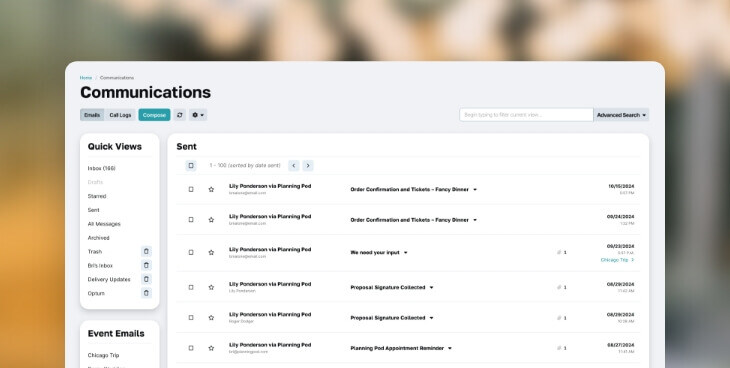The width and height of the screenshot is (730, 368).
Task: Tick checkbox for Roger Dodger Proposal Signature email
Action: click(x=191, y=318)
